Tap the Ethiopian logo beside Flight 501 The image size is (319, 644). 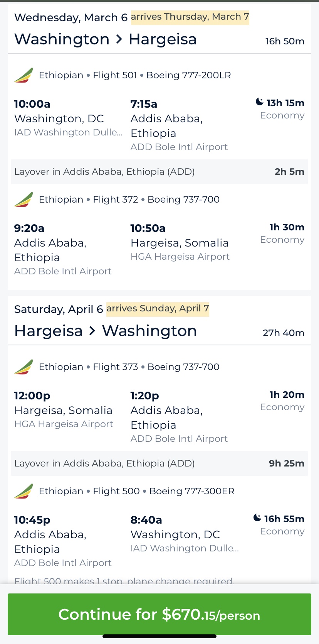coord(24,75)
